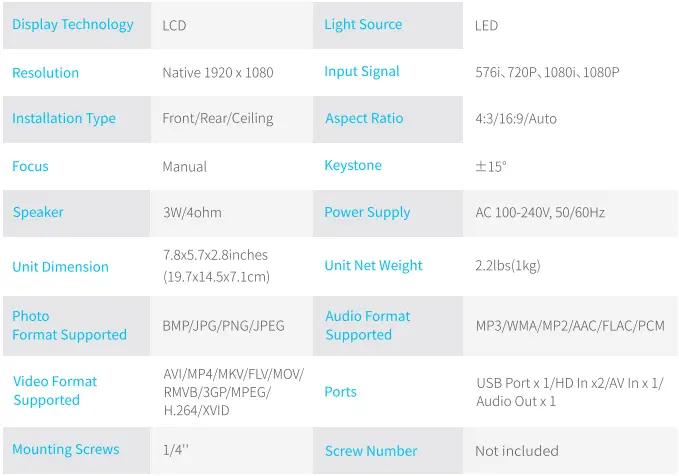Screen dimensions: 679x476
Task: Select the Front/Rear/Ceiling value
Action: 217,119
